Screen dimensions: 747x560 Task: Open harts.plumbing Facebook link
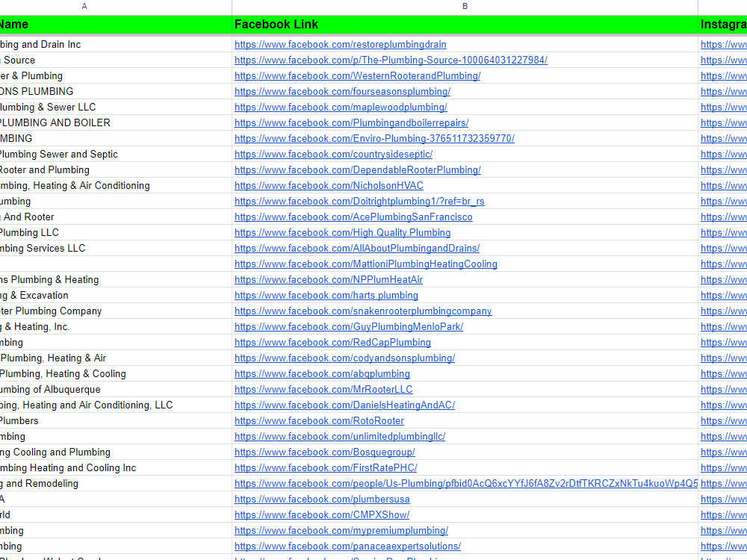coord(326,296)
